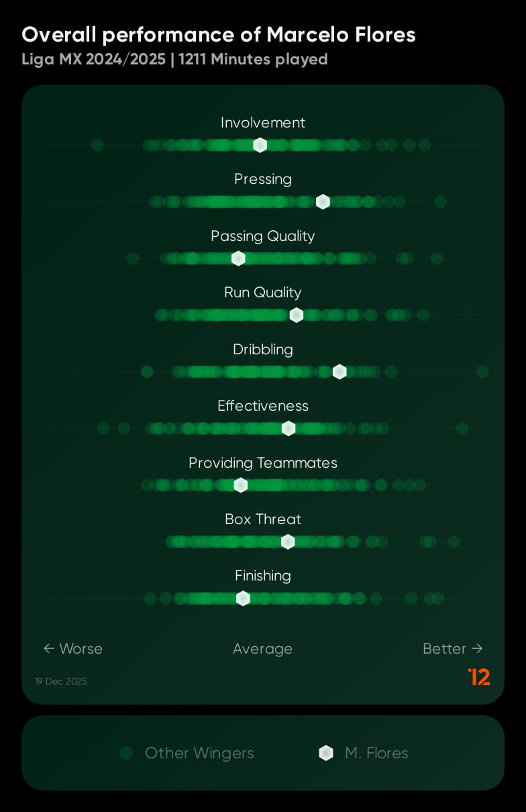Click Flores hexagon marker under Passing Quality

coord(238,258)
